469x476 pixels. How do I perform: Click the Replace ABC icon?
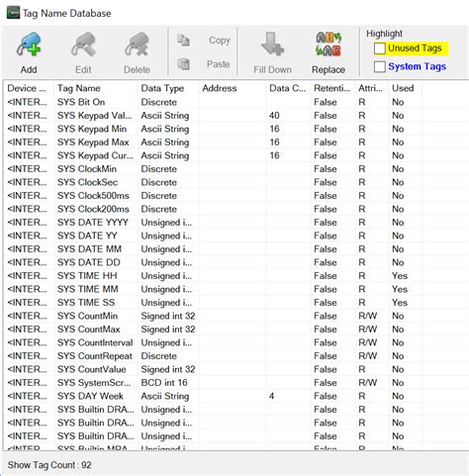328,45
